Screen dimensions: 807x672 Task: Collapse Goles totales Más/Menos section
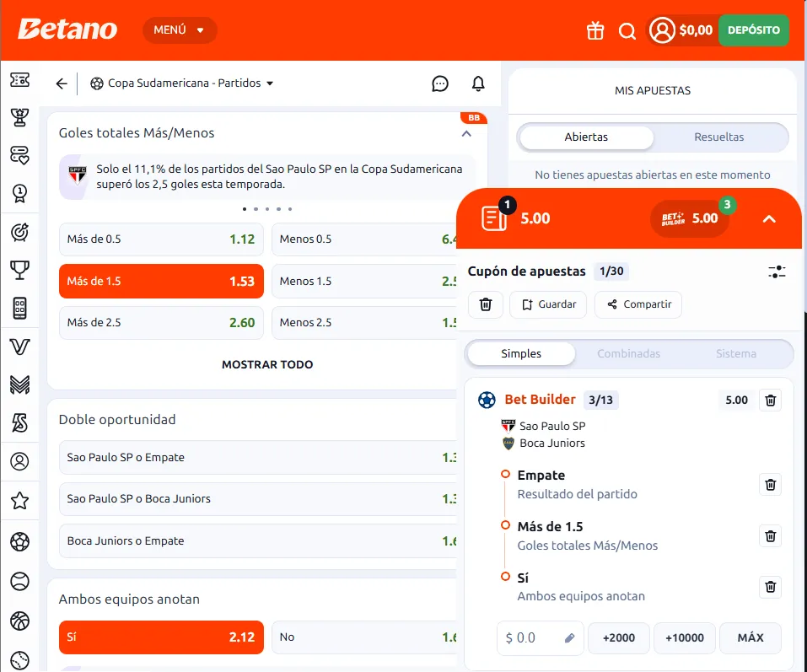click(466, 134)
